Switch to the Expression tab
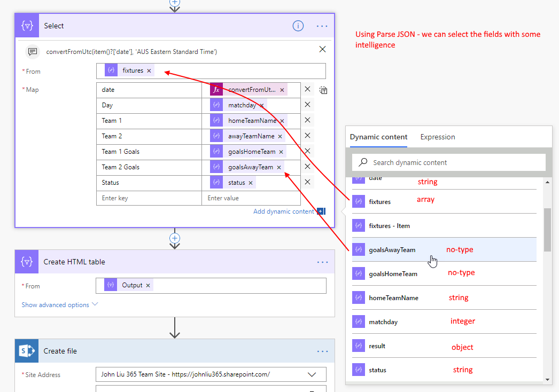Image resolution: width=559 pixels, height=392 pixels. (437, 137)
